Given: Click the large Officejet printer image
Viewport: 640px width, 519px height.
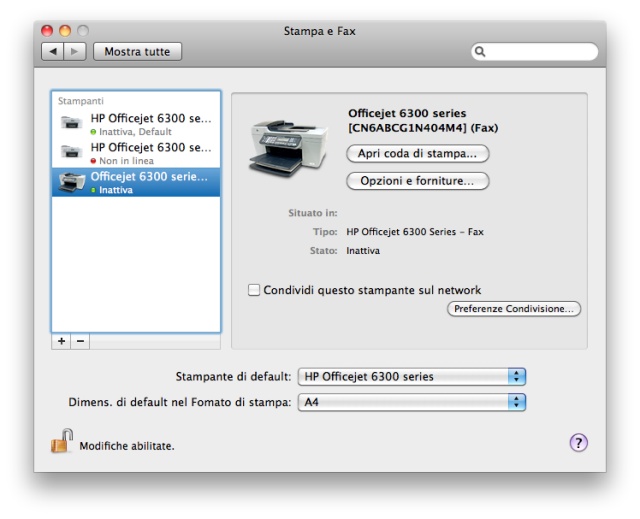Looking at the screenshot, I should click(288, 148).
